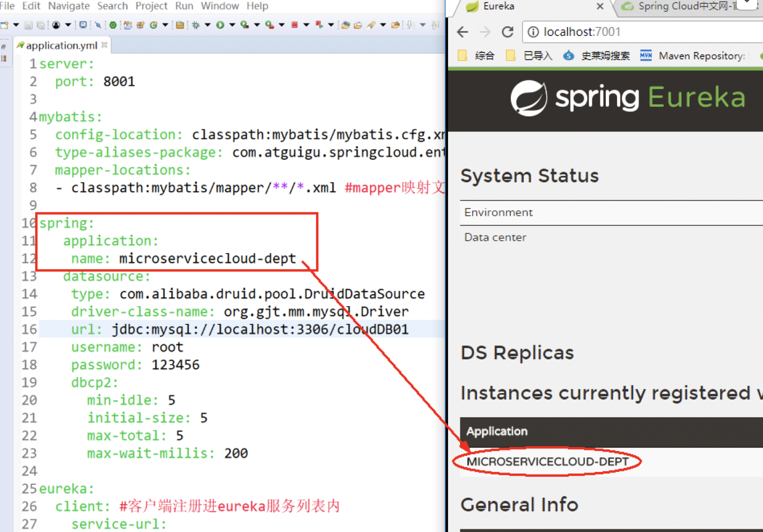Click the New file toolbar icon
This screenshot has width=763, height=532.
click(x=4, y=25)
